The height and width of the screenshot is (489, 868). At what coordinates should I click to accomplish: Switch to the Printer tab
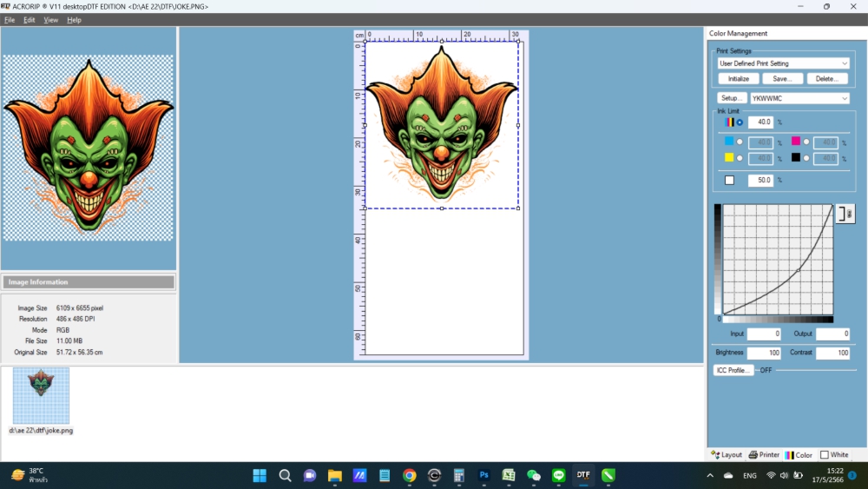(x=764, y=454)
